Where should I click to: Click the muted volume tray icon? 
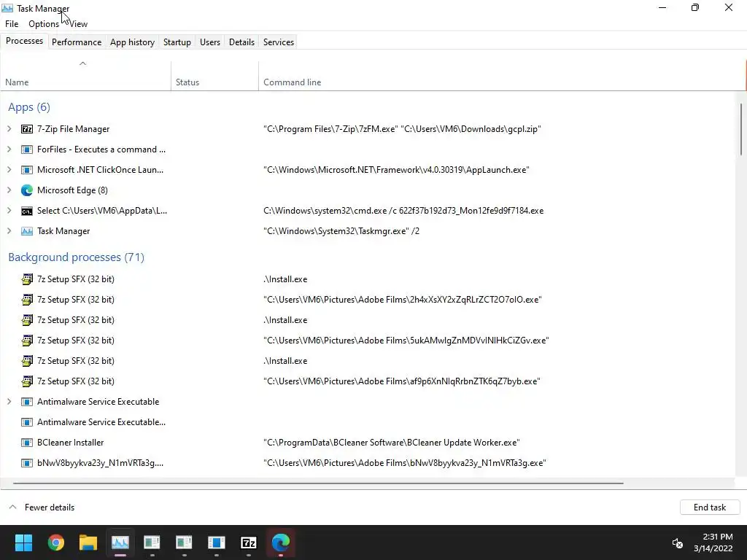coord(677,542)
